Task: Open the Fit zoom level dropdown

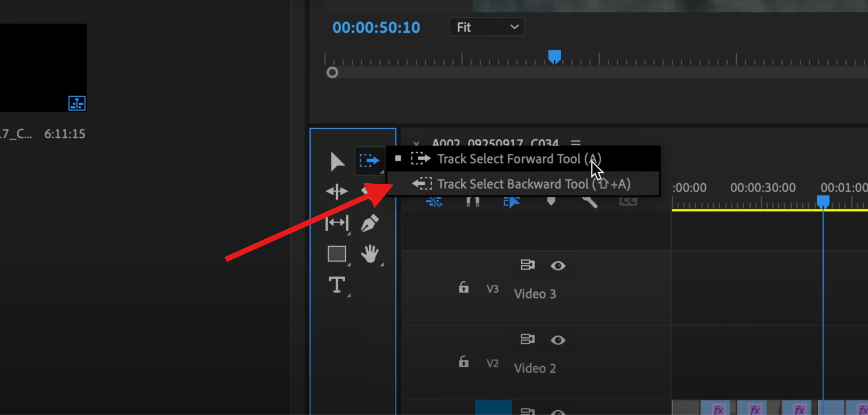Action: pos(487,27)
